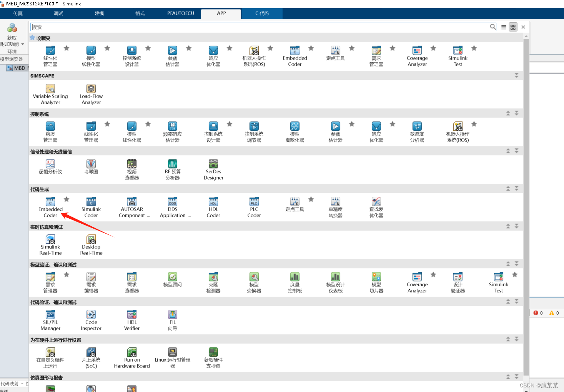Screen dimensions: 564x392
Task: Open Load-Flow Analyzer
Action: [x=91, y=94]
